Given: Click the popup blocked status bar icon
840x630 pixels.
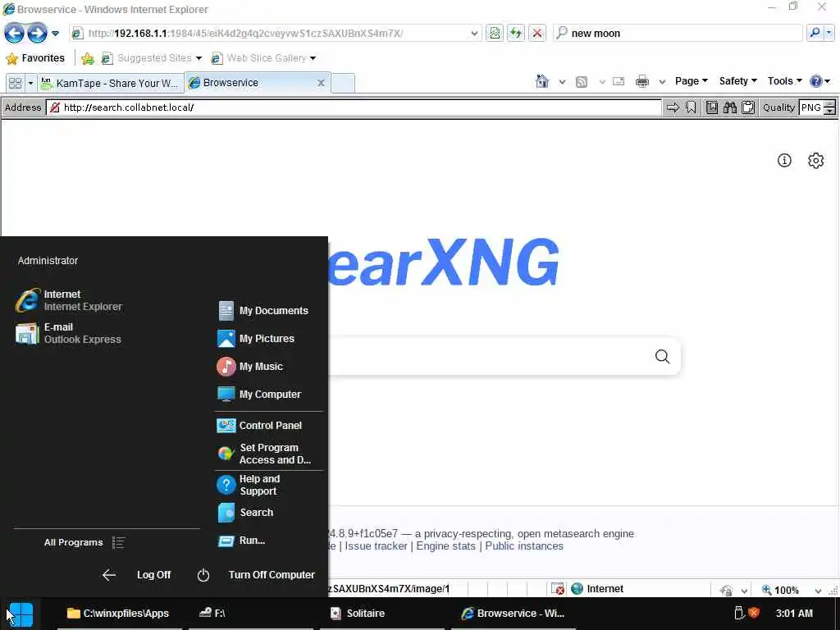Looking at the screenshot, I should coord(558,589).
